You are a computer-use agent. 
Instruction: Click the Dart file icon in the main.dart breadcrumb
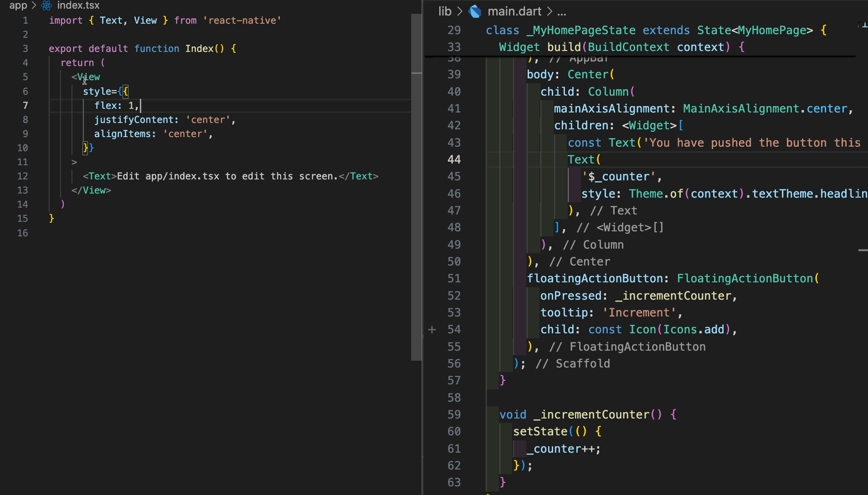(x=475, y=11)
